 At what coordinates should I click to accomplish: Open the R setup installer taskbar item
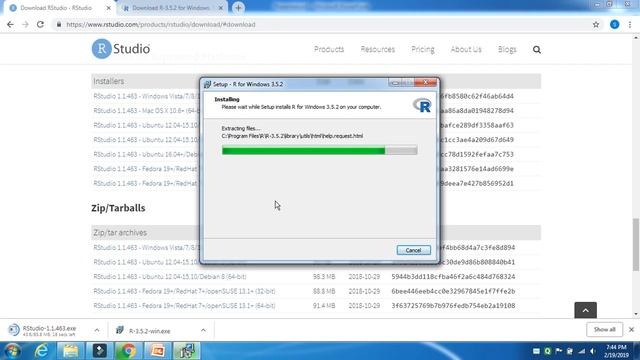coord(187,351)
